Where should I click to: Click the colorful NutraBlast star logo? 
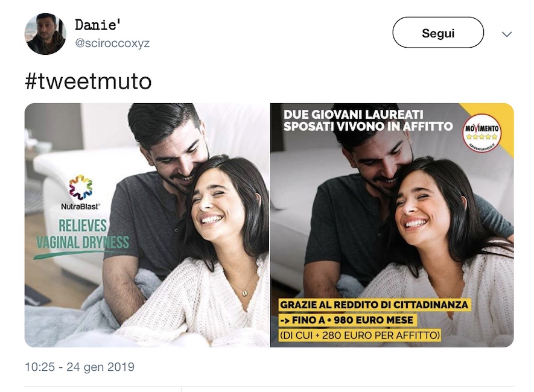coord(81,188)
